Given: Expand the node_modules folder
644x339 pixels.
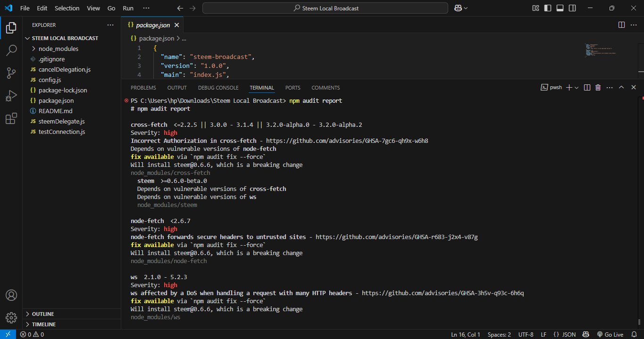Looking at the screenshot, I should click(x=58, y=49).
